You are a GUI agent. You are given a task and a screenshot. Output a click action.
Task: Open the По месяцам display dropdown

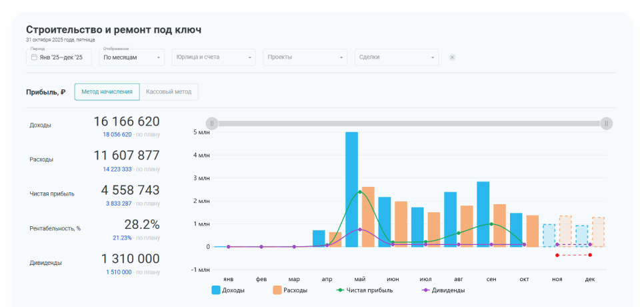point(132,57)
